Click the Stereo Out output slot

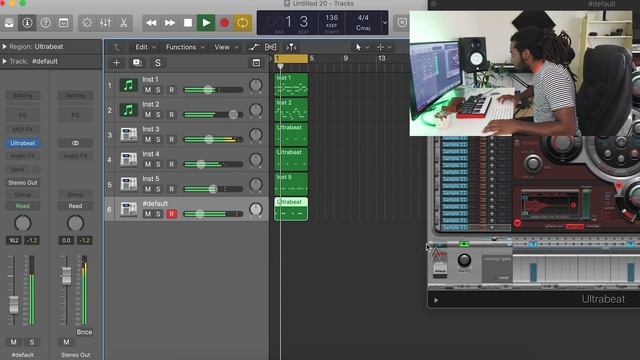pyautogui.click(x=23, y=183)
